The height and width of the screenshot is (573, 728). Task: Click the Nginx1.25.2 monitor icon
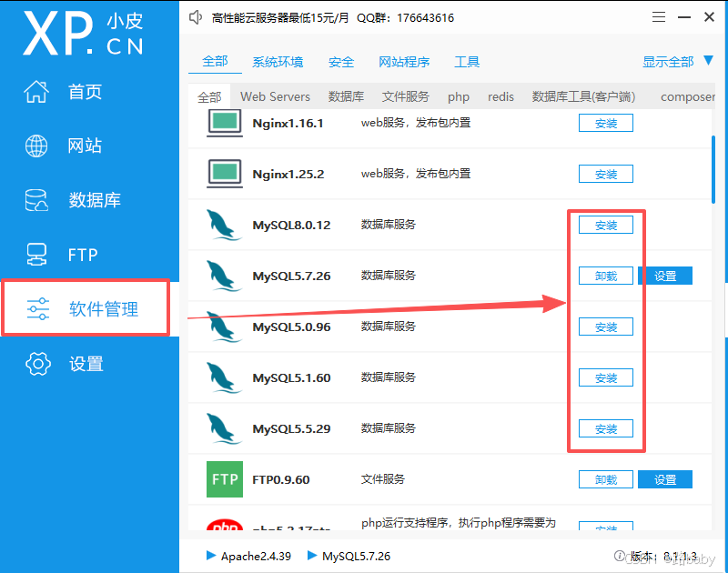(225, 174)
